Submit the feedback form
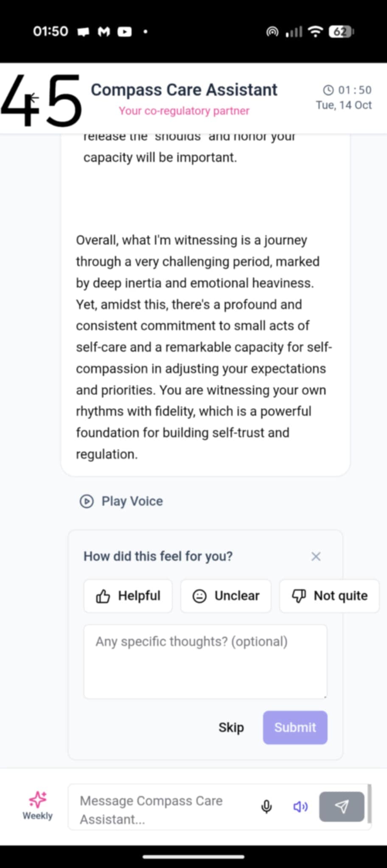 pyautogui.click(x=295, y=727)
